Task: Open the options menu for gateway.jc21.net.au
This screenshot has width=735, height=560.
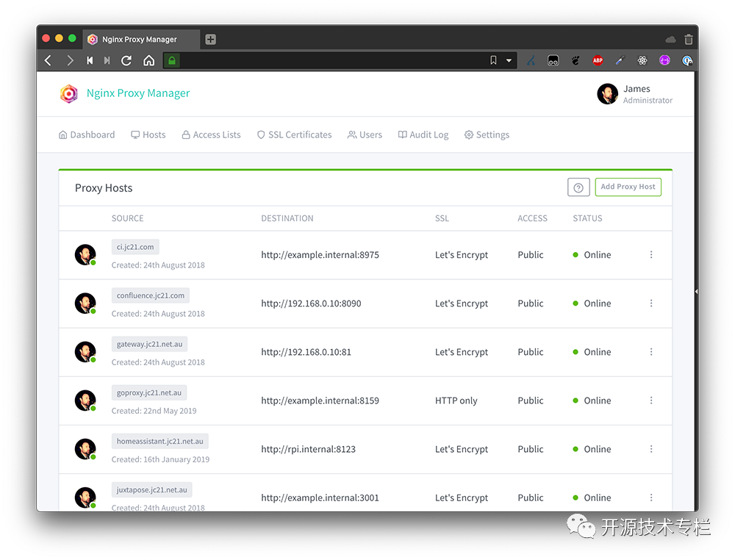Action: pos(651,352)
